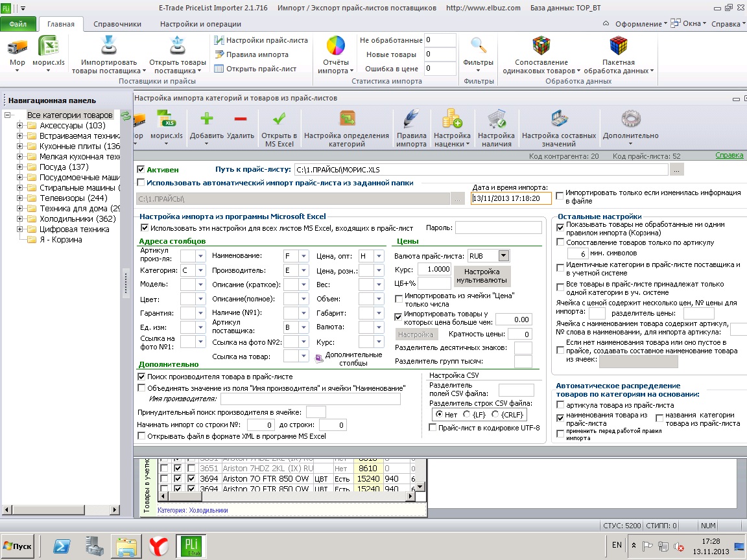This screenshot has width=747, height=560.
Task: Toggle Сопоставление товаров только по артикулу checkbox
Action: tap(560, 242)
